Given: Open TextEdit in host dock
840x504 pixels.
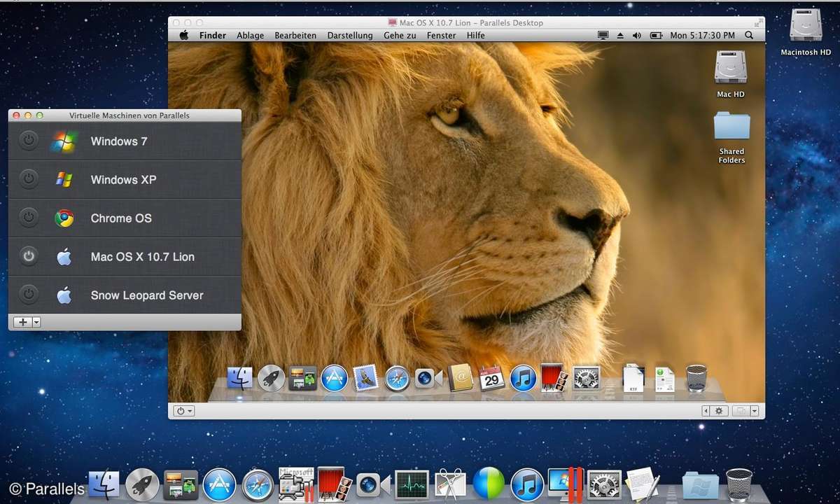Looking at the screenshot, I should point(643,484).
